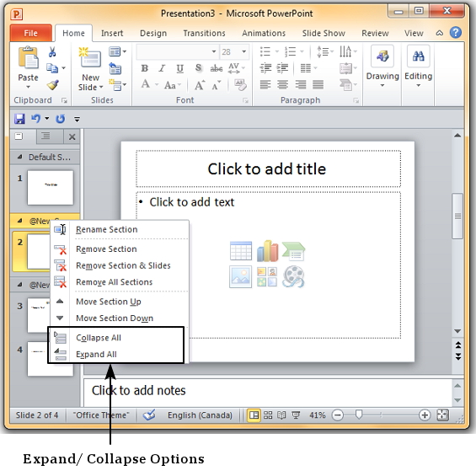Choose Rename Section from context menu
This screenshot has width=476, height=476.
click(x=120, y=229)
